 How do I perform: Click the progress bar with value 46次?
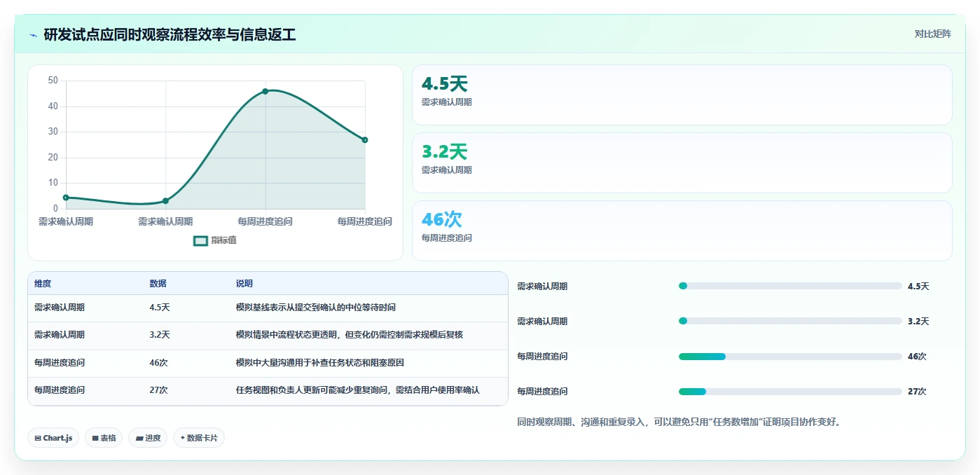click(790, 356)
